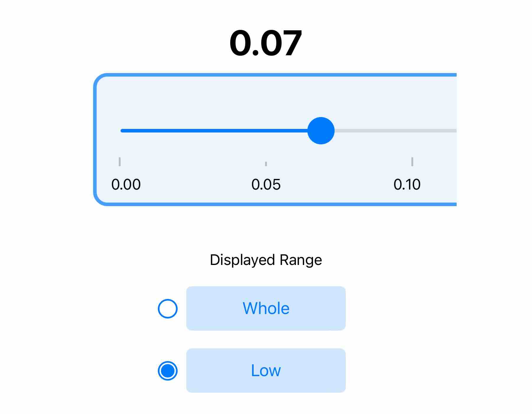Click the blue slider thumb
Image resolution: width=532 pixels, height=414 pixels.
tap(321, 131)
